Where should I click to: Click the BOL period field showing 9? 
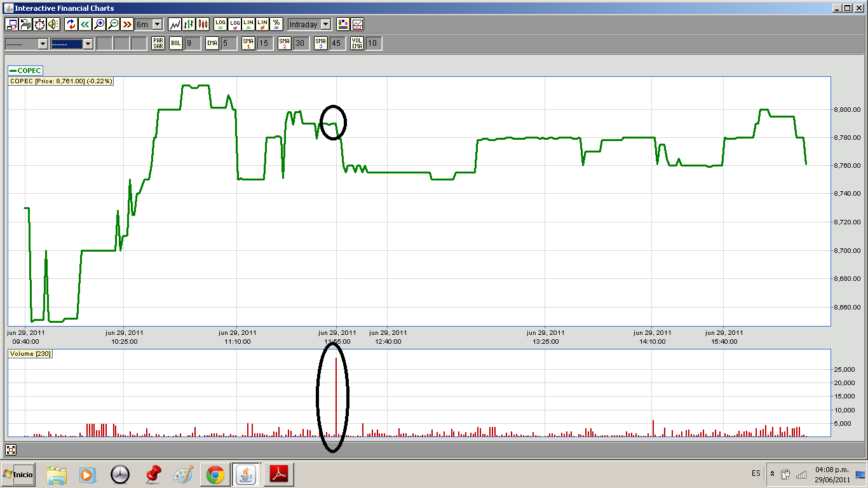pyautogui.click(x=192, y=43)
